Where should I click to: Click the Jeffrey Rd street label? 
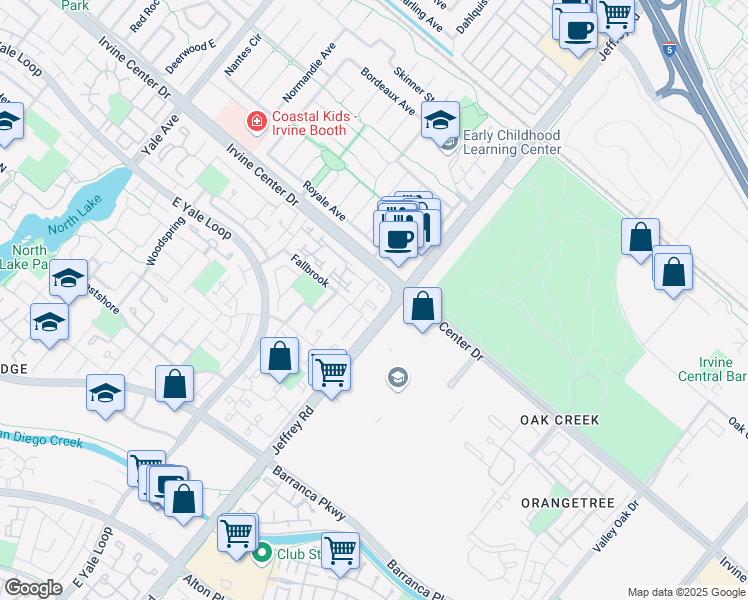(x=293, y=431)
